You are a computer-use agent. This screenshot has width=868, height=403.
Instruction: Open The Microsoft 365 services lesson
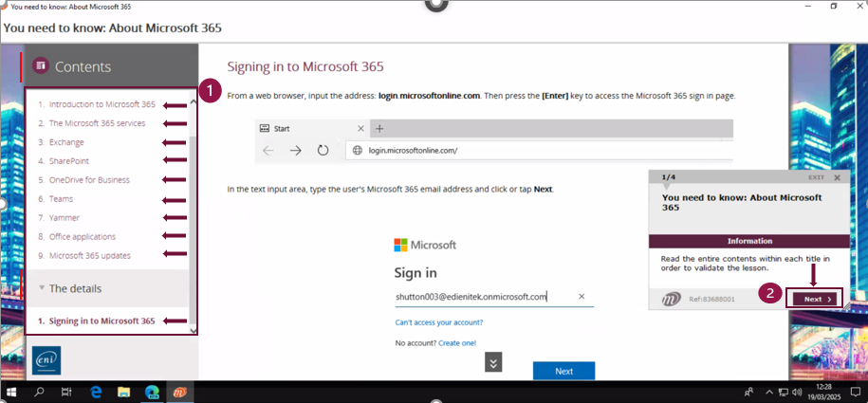tap(98, 123)
